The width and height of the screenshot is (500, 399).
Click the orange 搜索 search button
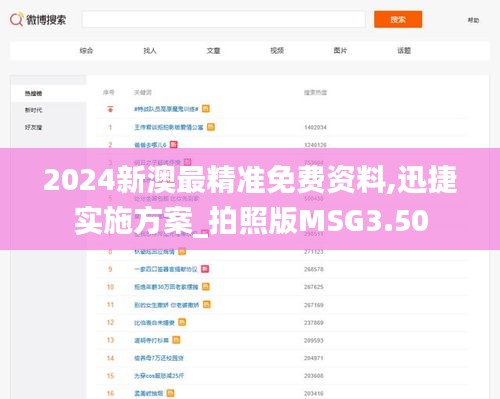pos(398,19)
